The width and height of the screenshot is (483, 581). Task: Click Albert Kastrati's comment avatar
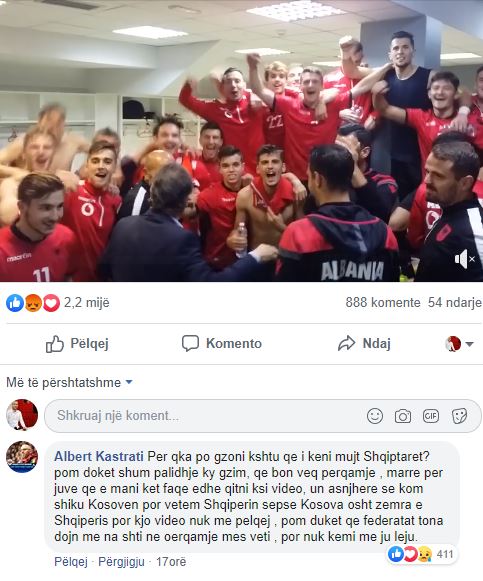pyautogui.click(x=22, y=457)
